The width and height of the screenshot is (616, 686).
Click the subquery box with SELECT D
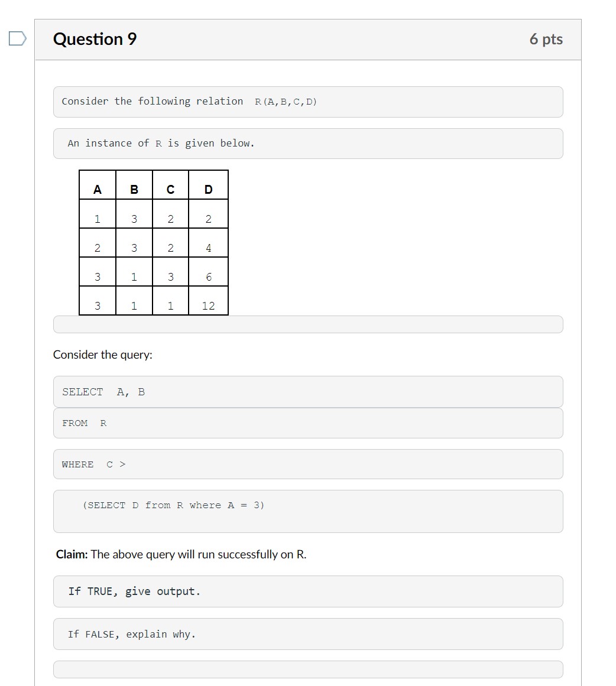[307, 511]
